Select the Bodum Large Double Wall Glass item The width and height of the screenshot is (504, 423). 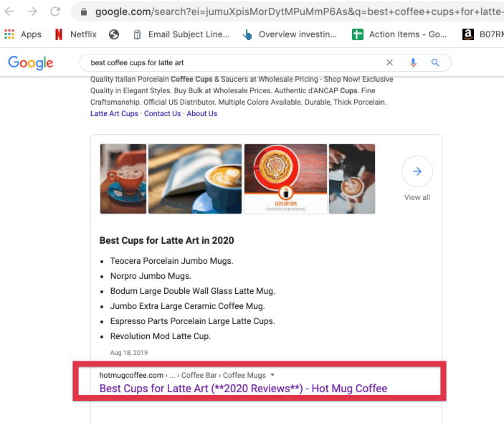tap(193, 291)
